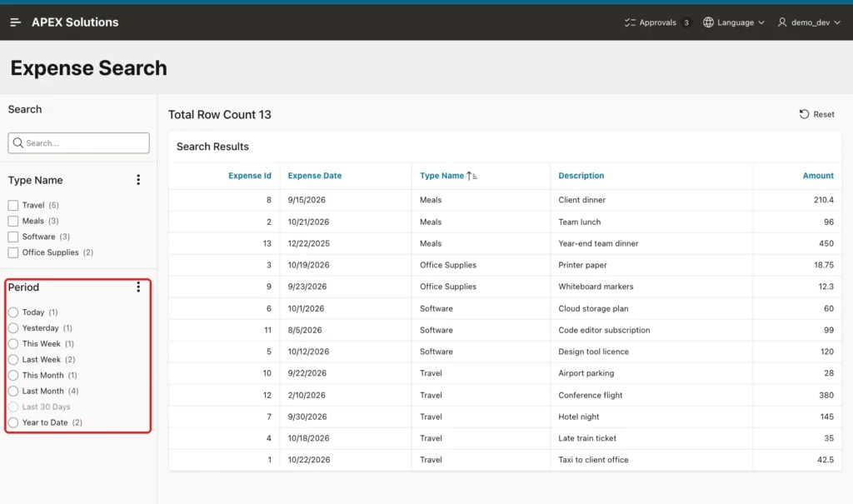Image resolution: width=853 pixels, height=504 pixels.
Task: Sort by the Expense Date column header
Action: point(314,176)
